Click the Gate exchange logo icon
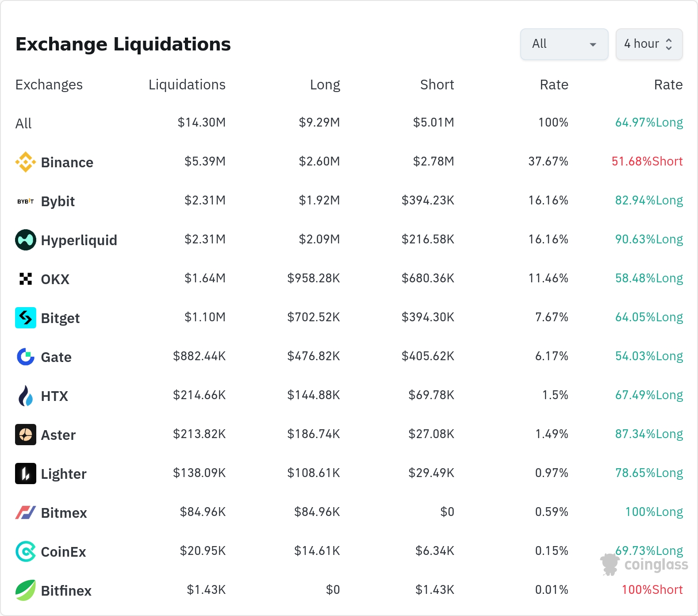698x616 pixels. [26, 357]
